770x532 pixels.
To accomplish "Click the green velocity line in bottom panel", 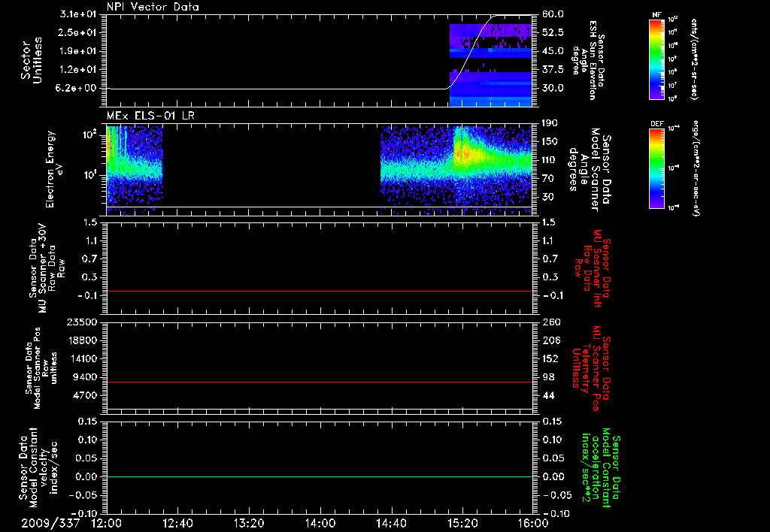I will 319,476.
